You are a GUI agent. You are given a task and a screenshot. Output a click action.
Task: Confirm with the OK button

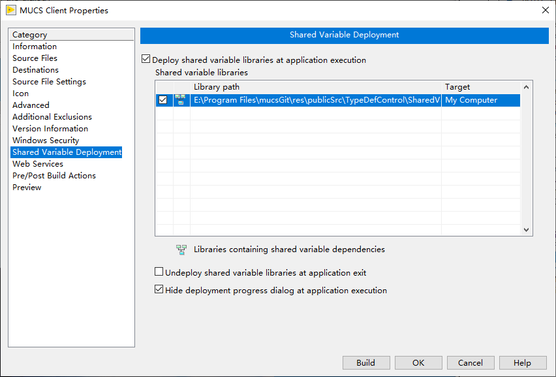(418, 363)
